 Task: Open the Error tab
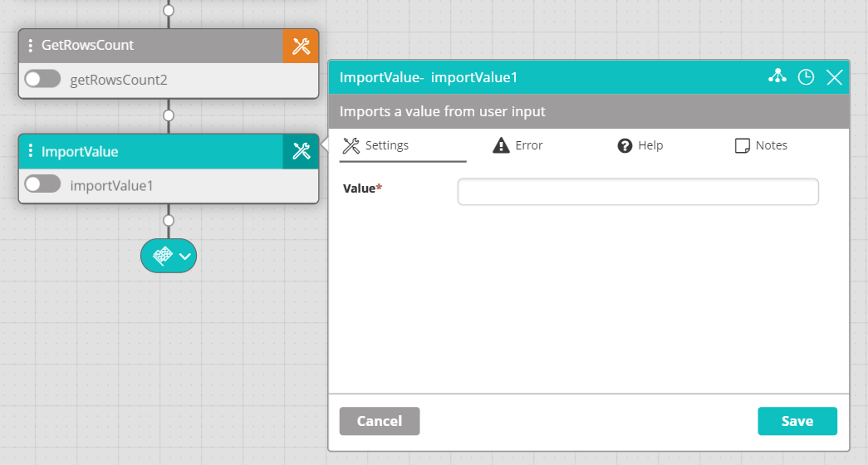point(517,145)
